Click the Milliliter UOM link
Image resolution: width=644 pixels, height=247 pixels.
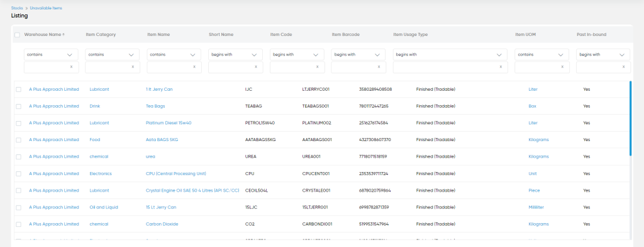(x=536, y=207)
